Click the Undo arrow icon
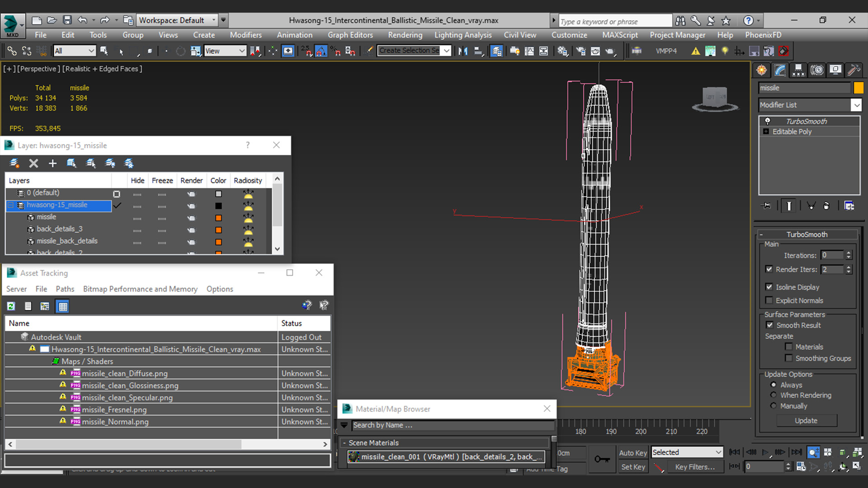868x488 pixels. pos(82,20)
